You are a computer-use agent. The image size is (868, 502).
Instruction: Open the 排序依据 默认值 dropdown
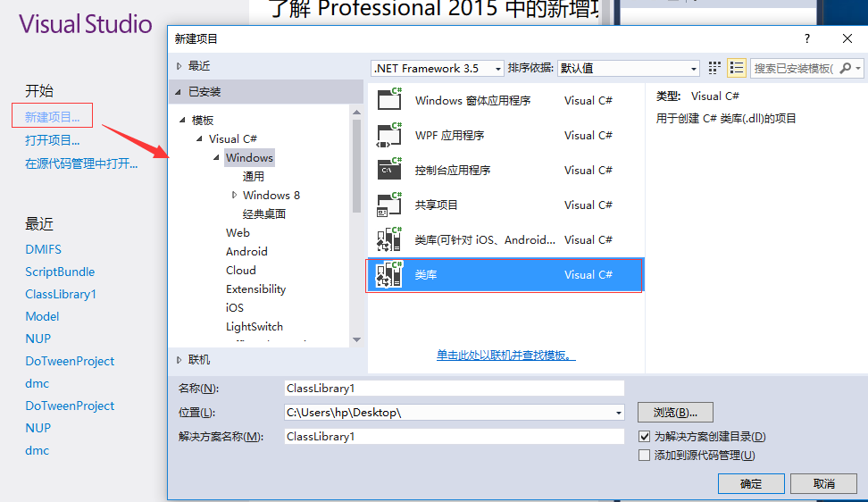(x=628, y=68)
